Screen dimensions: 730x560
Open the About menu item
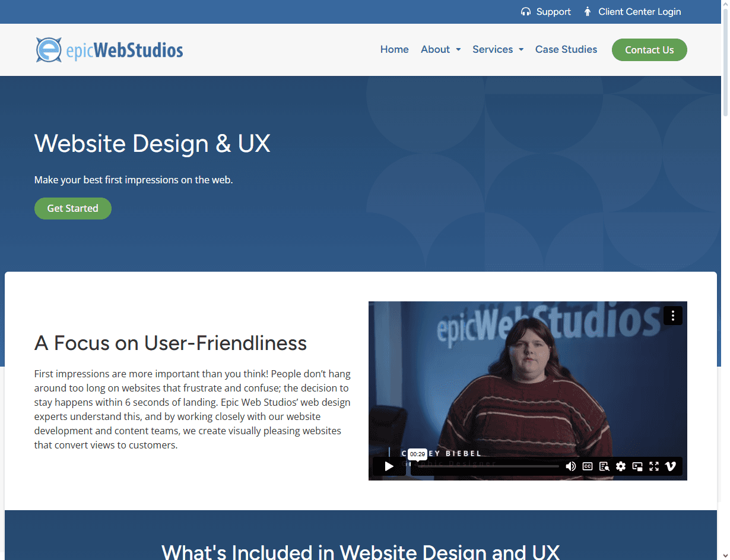(435, 49)
